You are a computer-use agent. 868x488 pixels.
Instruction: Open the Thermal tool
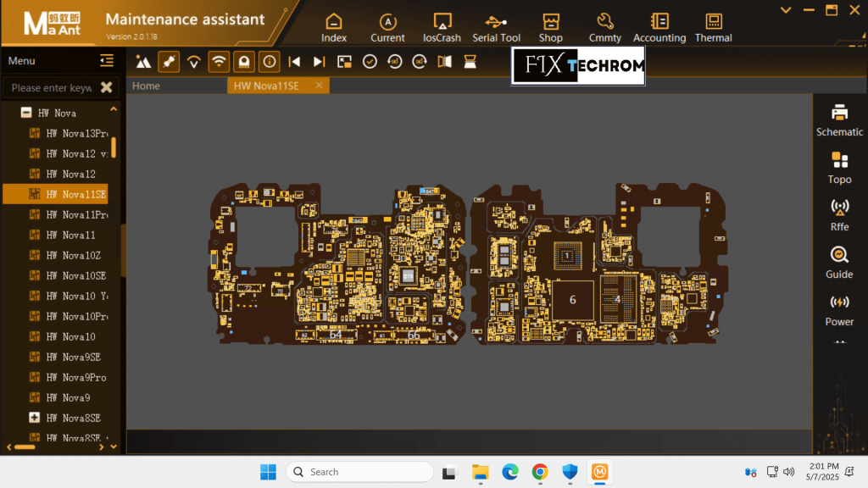[x=714, y=28]
